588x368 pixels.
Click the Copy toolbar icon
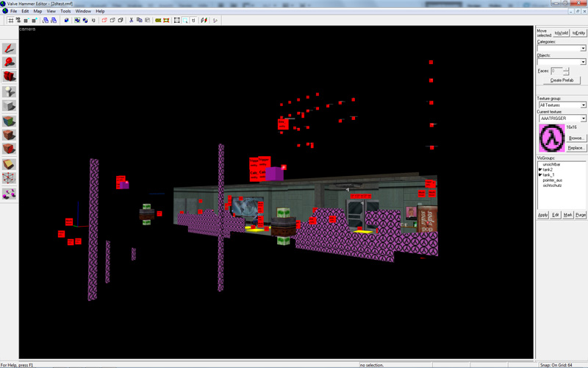139,21
